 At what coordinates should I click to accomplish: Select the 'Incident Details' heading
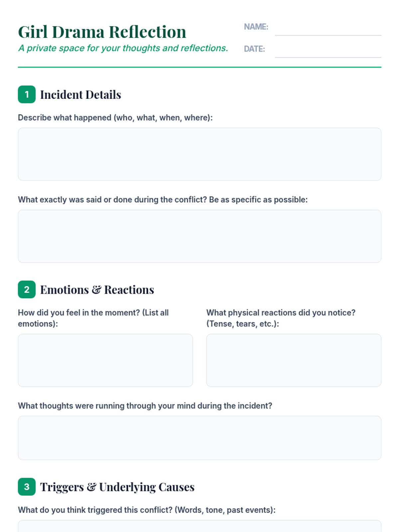[80, 95]
